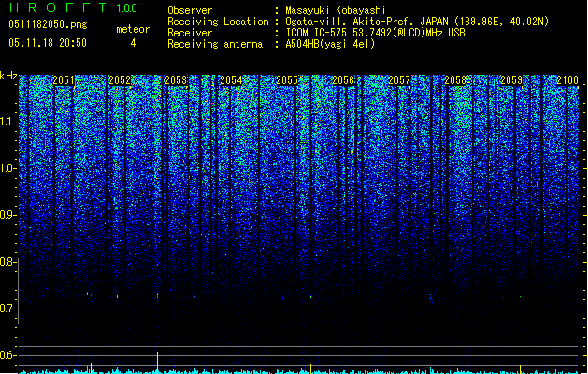Click the 2053 time marker

point(176,80)
